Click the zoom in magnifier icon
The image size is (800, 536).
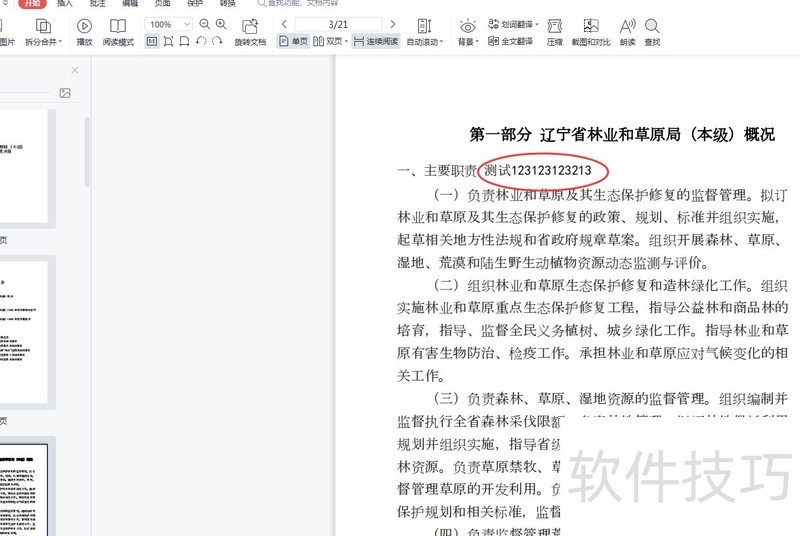[x=221, y=24]
